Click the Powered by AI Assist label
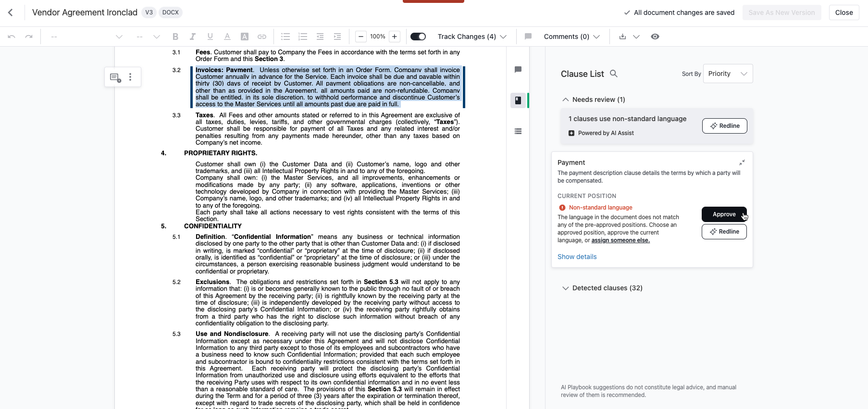 [x=606, y=133]
